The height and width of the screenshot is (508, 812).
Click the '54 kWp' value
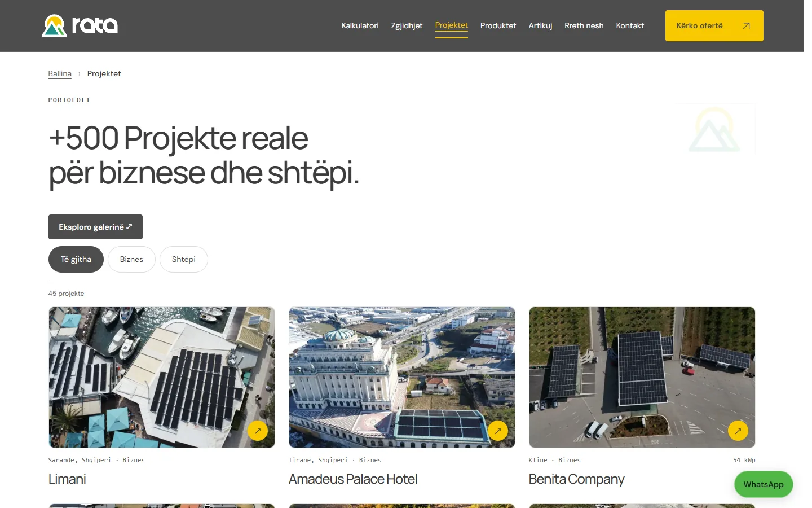coord(744,460)
